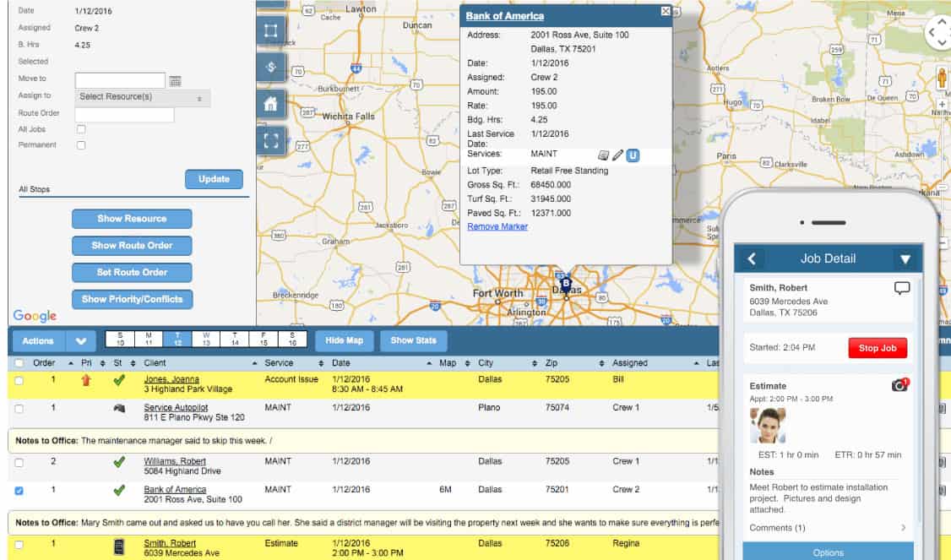
Task: Open the Actions dropdown arrow
Action: pyautogui.click(x=81, y=341)
